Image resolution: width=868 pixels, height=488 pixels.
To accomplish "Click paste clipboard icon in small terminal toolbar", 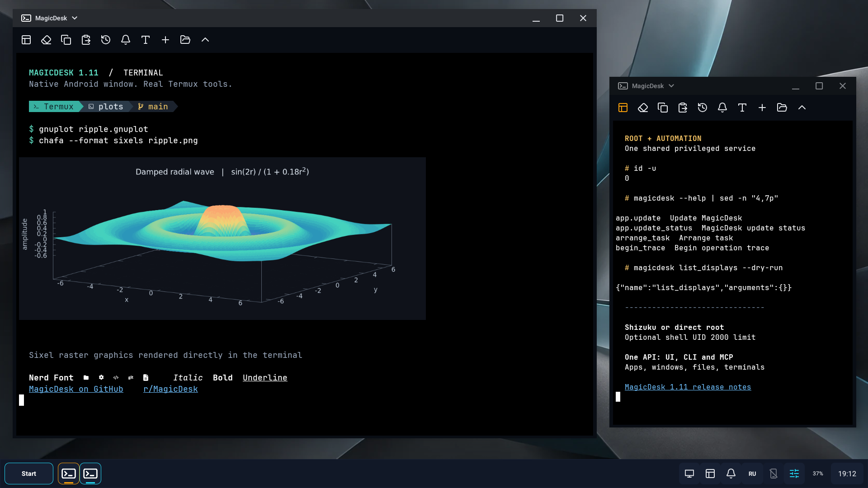I will click(x=683, y=108).
